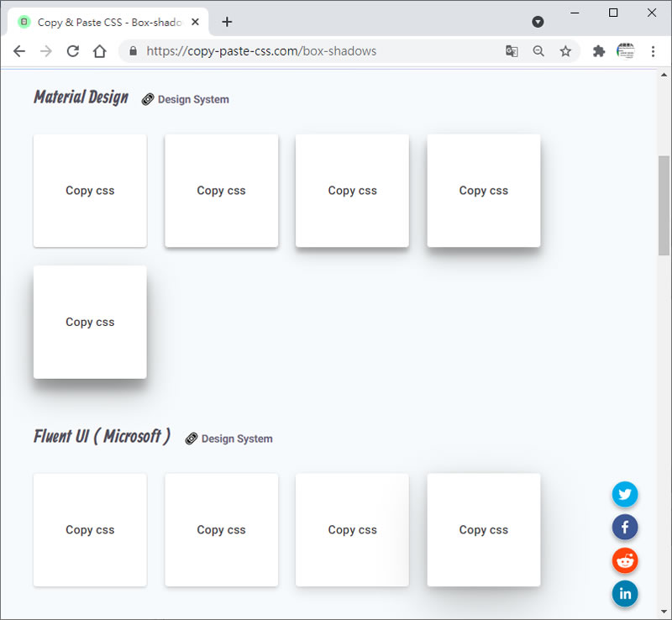Share page on Reddit
This screenshot has height=620, width=672.
625,560
